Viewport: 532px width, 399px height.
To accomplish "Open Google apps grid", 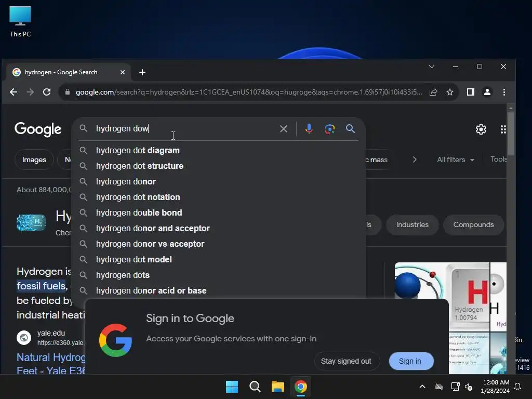I will (x=503, y=129).
